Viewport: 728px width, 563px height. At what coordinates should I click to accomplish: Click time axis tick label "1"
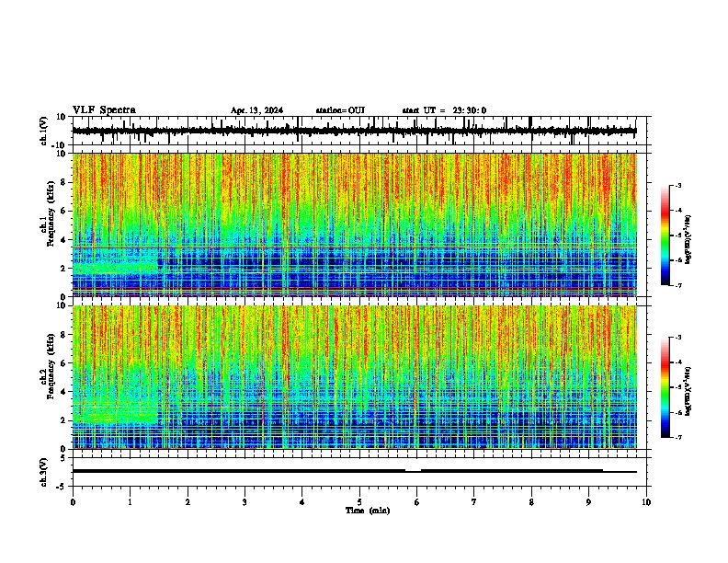tap(130, 502)
